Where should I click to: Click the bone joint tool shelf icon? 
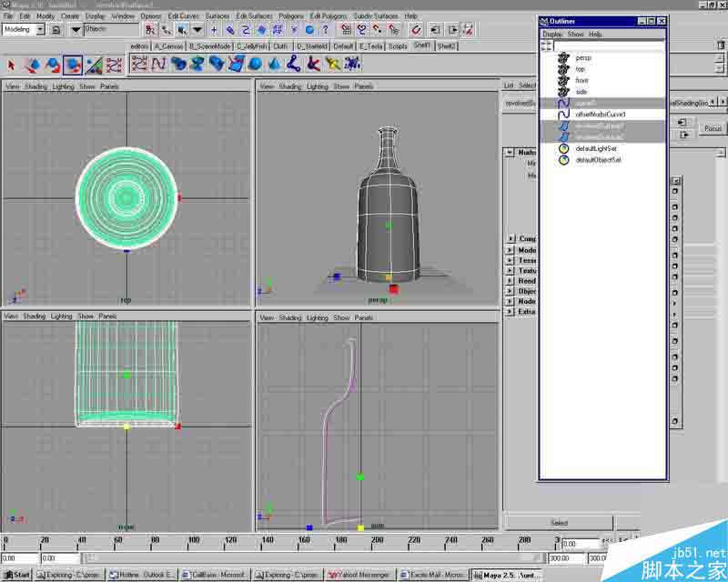293,64
